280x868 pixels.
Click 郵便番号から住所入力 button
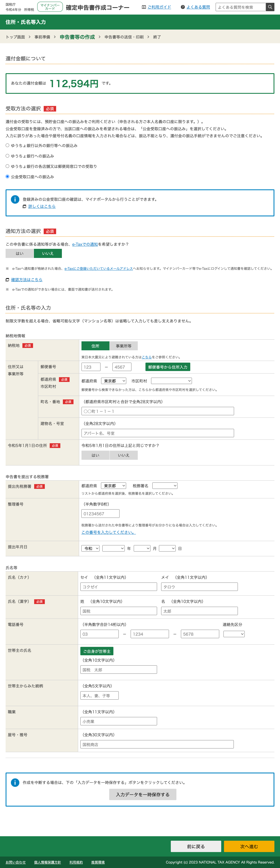pos(167,367)
